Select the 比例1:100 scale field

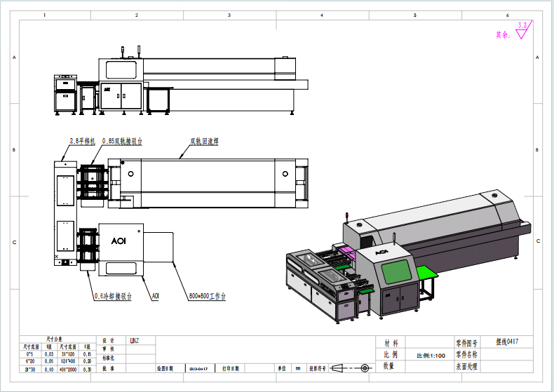click(431, 356)
